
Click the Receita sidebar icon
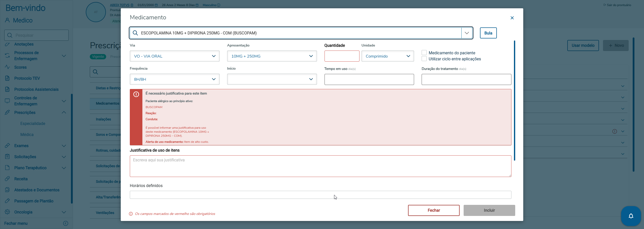tap(7, 179)
